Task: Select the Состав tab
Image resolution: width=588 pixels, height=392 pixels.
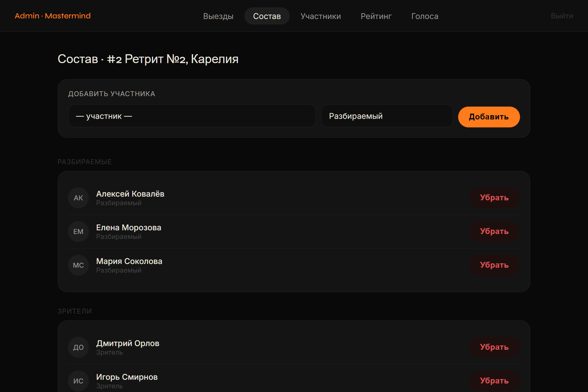Action: tap(267, 16)
